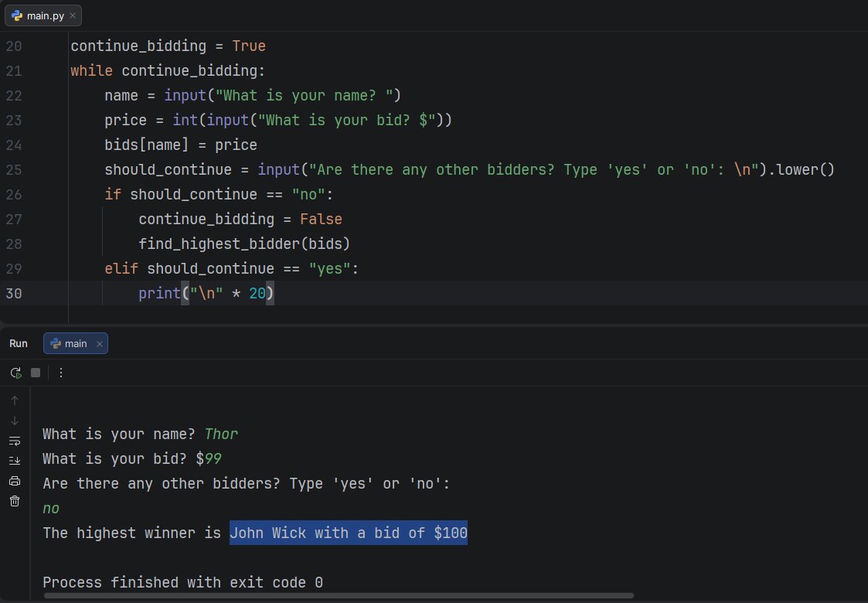The image size is (868, 603).
Task: Click the print console output icon
Action: (15, 481)
